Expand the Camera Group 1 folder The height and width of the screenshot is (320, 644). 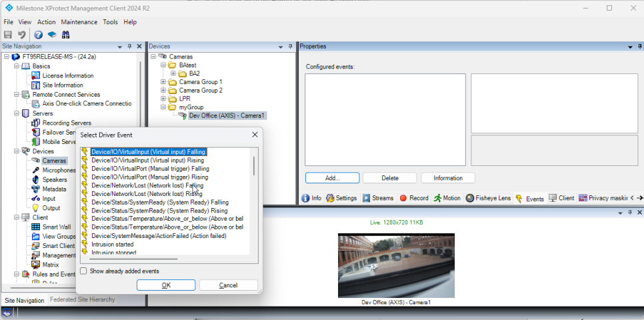(163, 82)
